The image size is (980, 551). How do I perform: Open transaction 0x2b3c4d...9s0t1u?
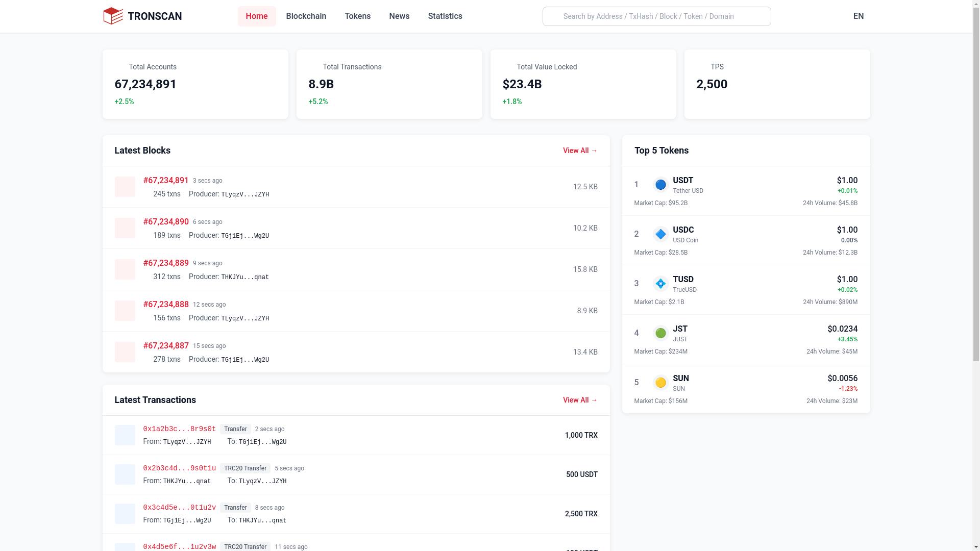(x=179, y=468)
